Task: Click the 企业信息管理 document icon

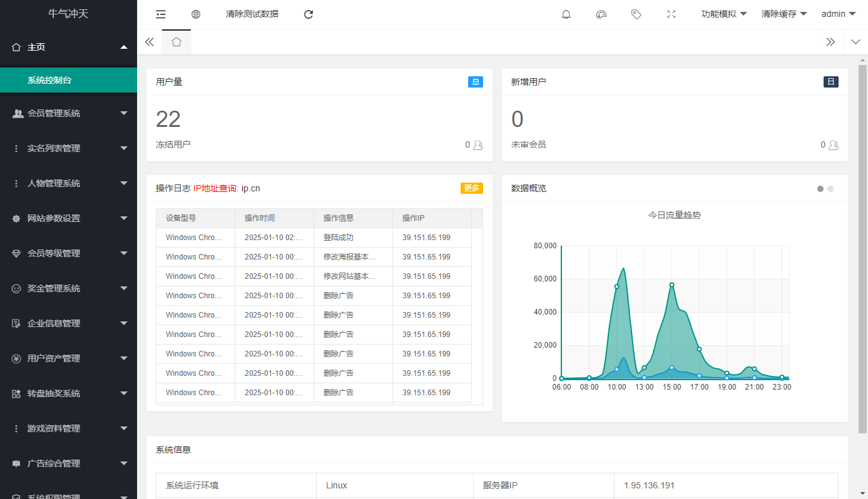Action: (16, 323)
